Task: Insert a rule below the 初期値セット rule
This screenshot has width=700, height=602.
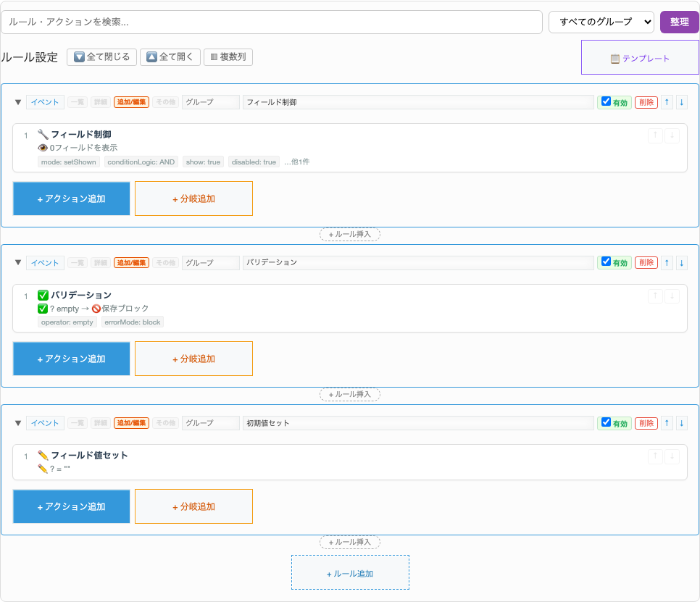Action: [x=350, y=542]
